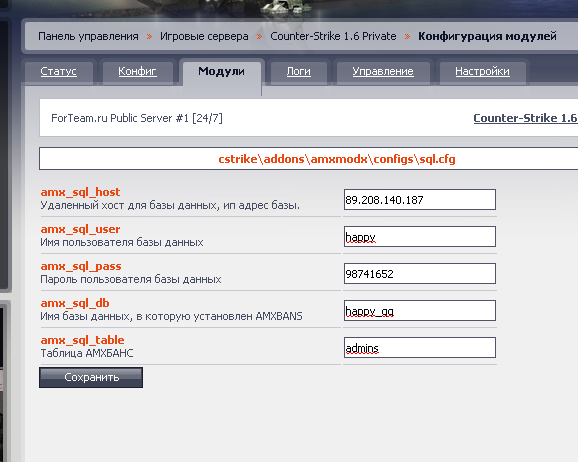Screen dimensions: 578x462
Task: Click Counter-Strike 1.6 Private breadcrumb
Action: coord(333,37)
